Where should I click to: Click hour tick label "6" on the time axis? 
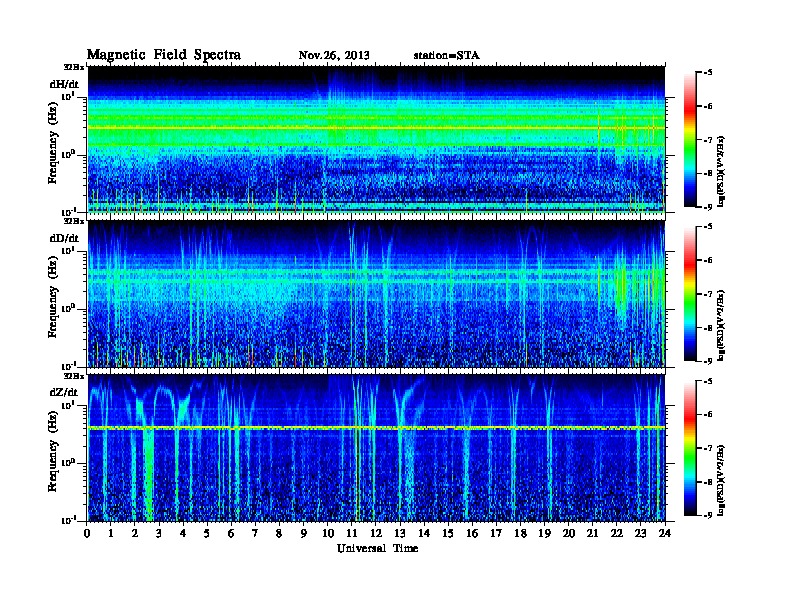[231, 533]
